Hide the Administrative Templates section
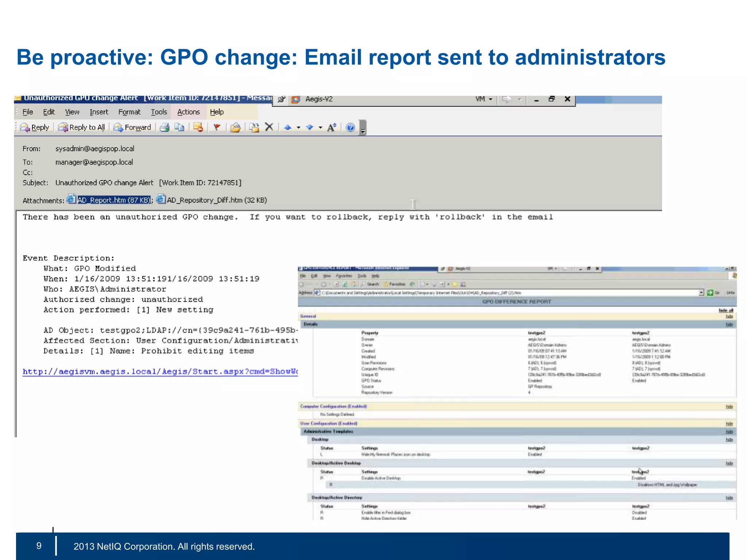The image size is (747, 560). tap(729, 432)
